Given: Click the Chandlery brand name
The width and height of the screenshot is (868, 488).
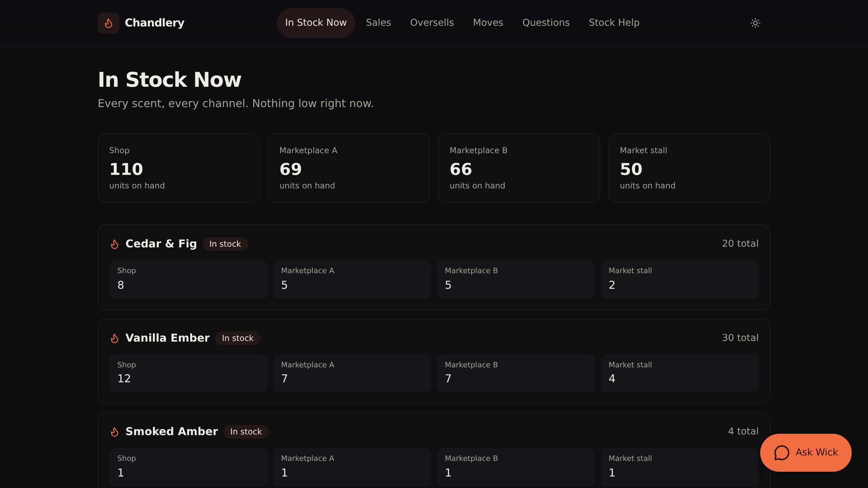Looking at the screenshot, I should 155,23.
